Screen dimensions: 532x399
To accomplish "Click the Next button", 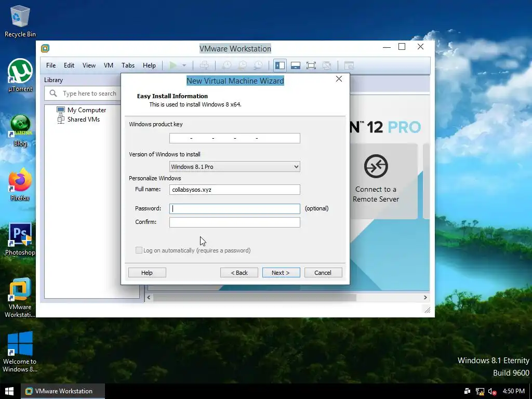I will (x=281, y=273).
